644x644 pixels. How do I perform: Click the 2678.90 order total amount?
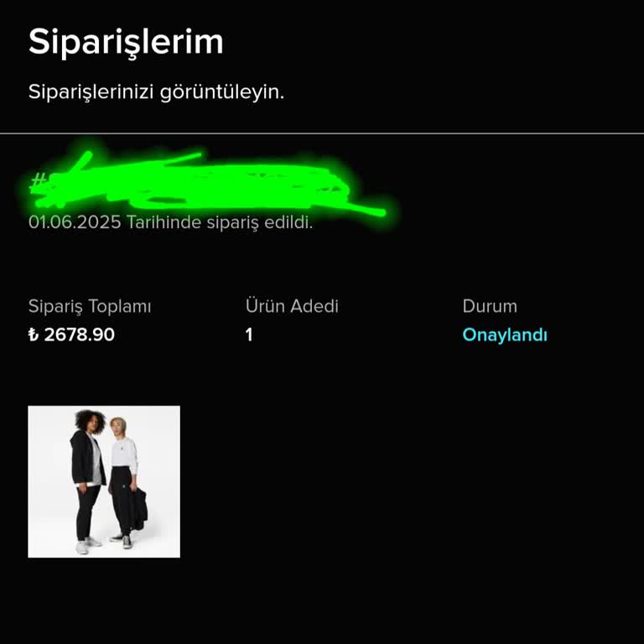[80, 335]
